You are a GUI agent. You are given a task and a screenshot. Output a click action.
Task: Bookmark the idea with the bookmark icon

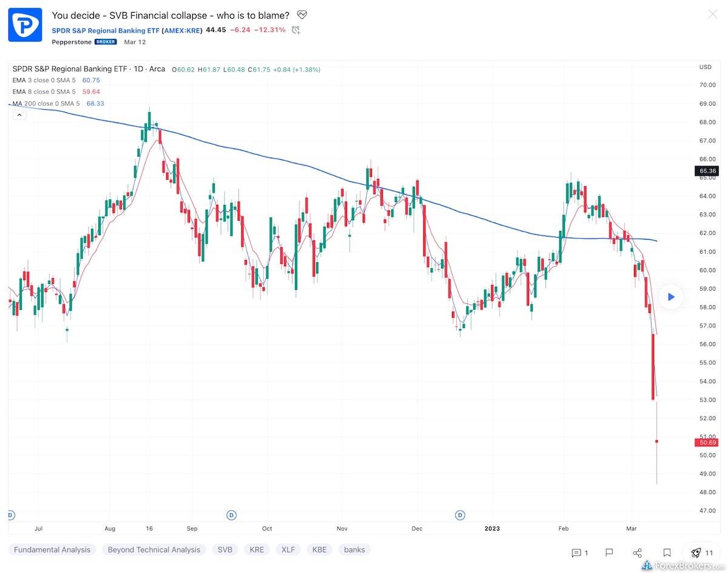[667, 552]
